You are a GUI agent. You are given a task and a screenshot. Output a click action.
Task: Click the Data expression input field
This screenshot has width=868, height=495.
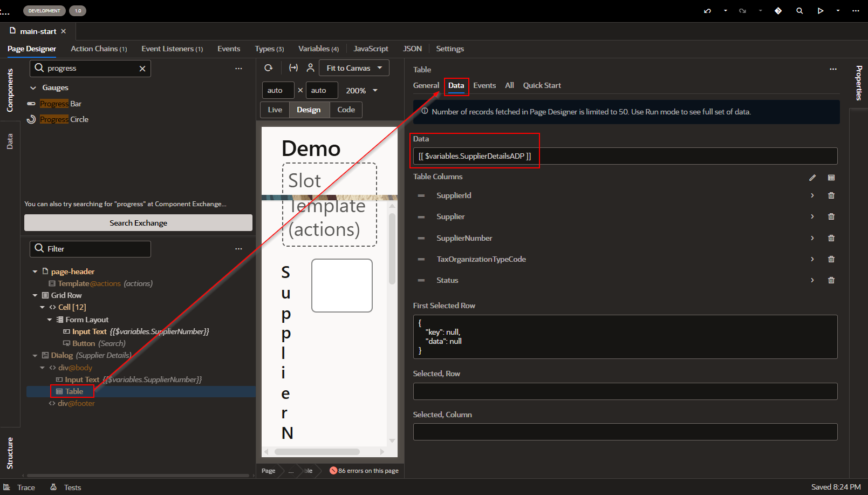(x=625, y=156)
